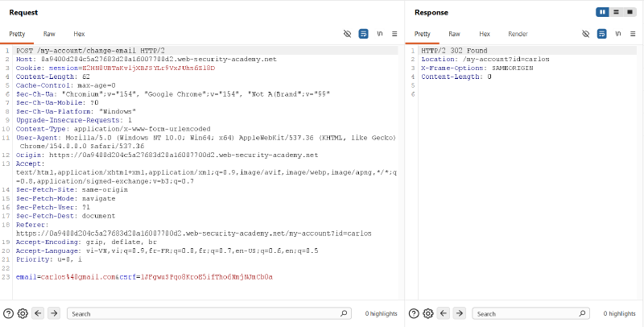Viewport: 644px width, 327px height.
Task: Open Request search settings gear
Action: point(23,313)
